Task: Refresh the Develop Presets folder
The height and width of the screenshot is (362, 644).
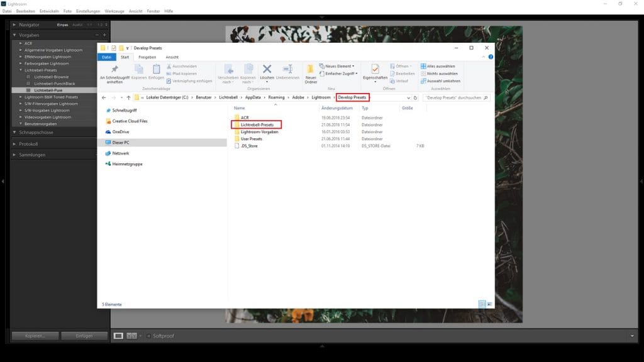Action: coord(415,97)
